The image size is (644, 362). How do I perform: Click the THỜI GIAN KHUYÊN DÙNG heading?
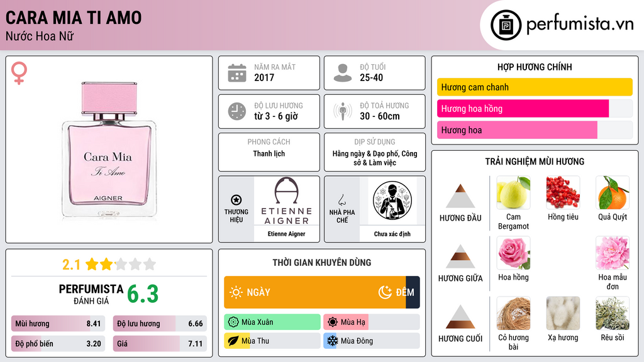tap(321, 263)
